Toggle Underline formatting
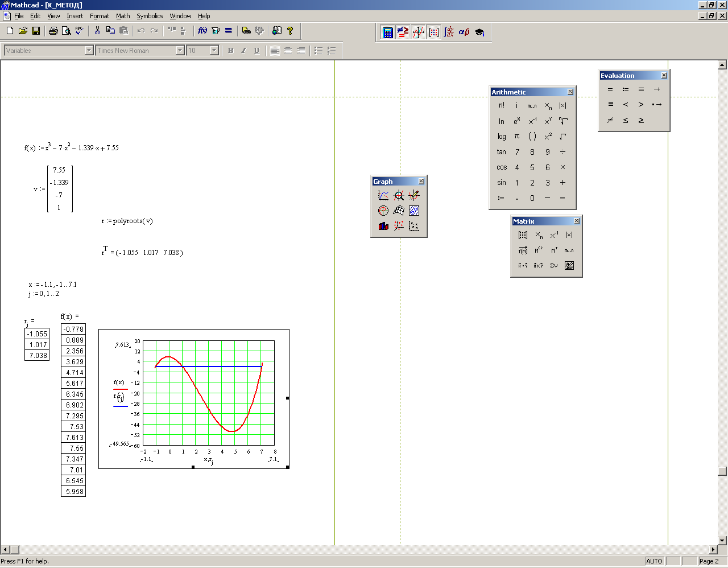The width and height of the screenshot is (728, 568). (x=257, y=51)
